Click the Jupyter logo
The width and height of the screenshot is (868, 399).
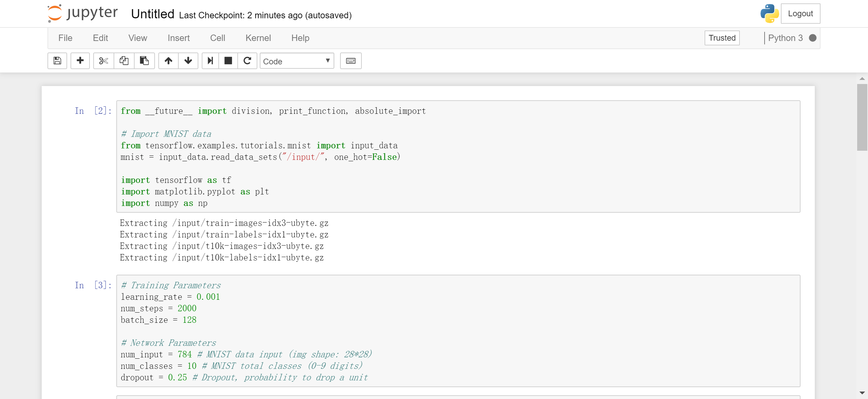(83, 14)
